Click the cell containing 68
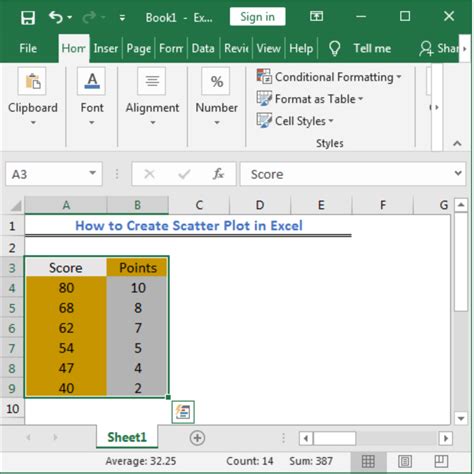Screen dimensions: 474x474 (66, 308)
